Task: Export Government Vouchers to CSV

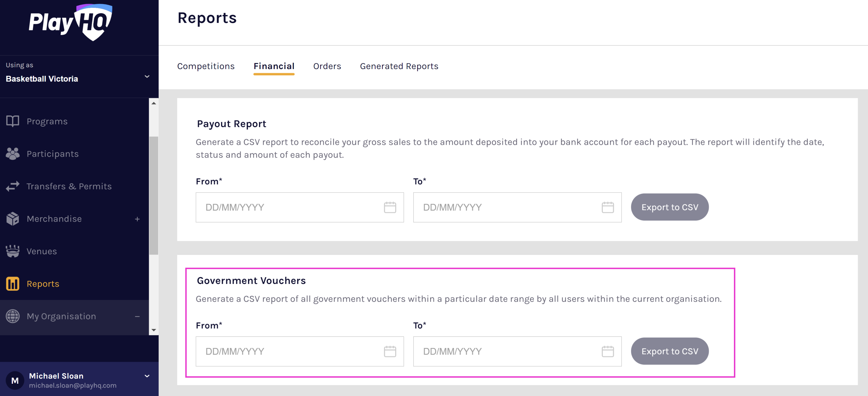Action: (x=669, y=351)
